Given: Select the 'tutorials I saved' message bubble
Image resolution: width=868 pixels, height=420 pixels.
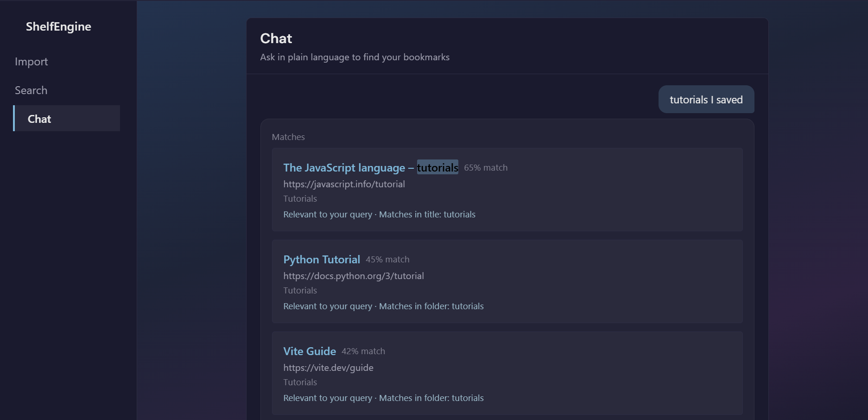Looking at the screenshot, I should tap(706, 99).
